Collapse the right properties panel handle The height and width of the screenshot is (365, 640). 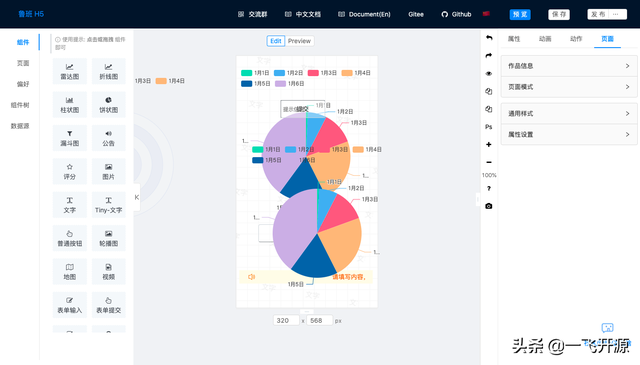[478, 199]
